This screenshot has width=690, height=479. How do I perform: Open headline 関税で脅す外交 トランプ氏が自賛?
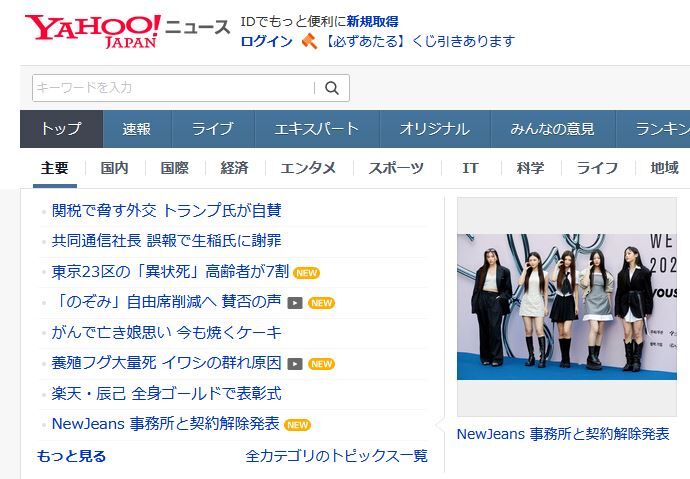pyautogui.click(x=166, y=211)
